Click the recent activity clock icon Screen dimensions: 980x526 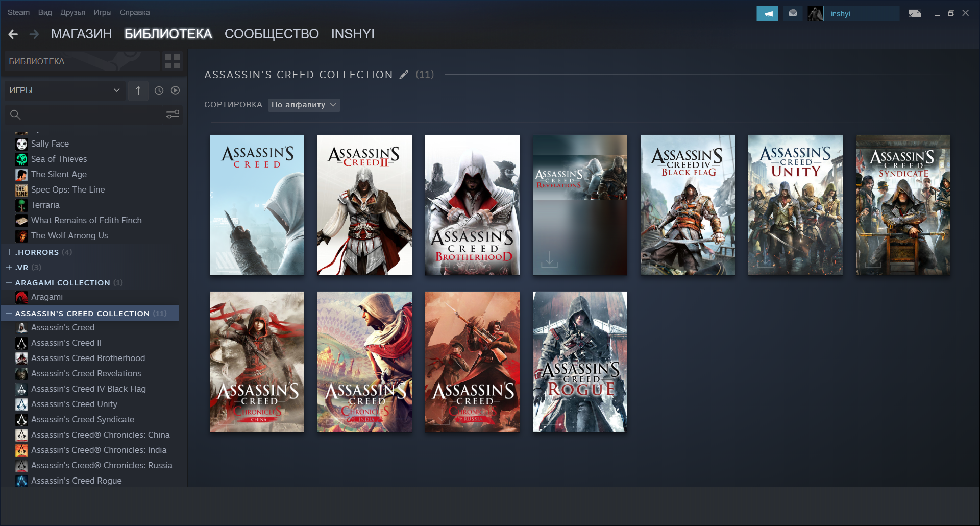(x=159, y=90)
